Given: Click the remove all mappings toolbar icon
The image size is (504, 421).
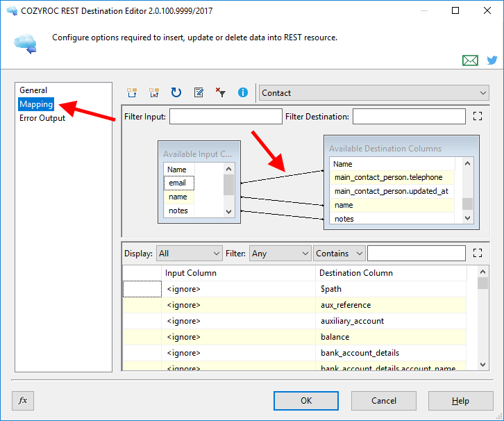Looking at the screenshot, I should (x=154, y=92).
